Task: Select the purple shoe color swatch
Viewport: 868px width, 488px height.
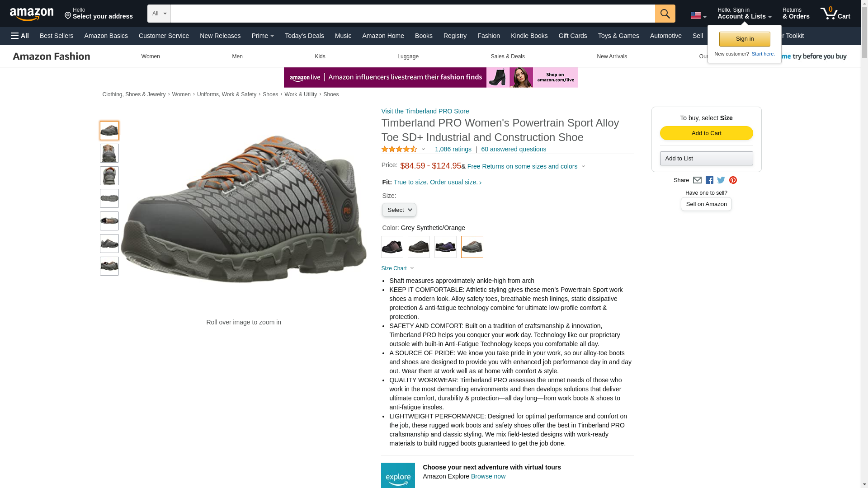Action: click(445, 247)
